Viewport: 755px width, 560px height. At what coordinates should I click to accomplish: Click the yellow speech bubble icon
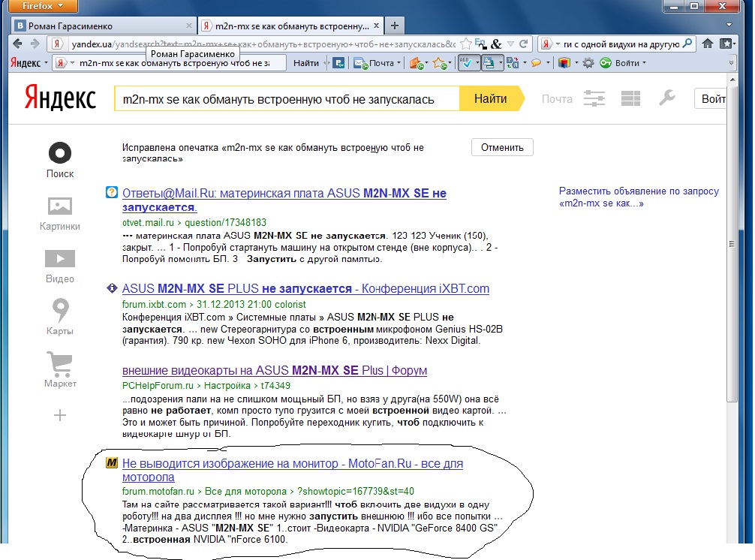tap(536, 62)
